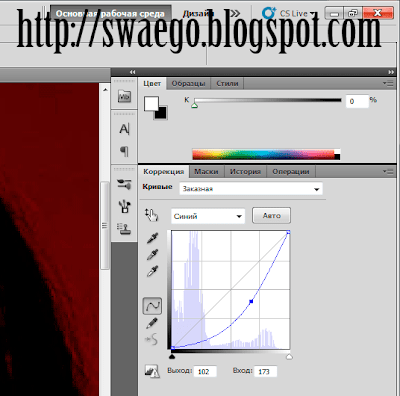Switch to the Операции tab
Image resolution: width=400 pixels, height=396 pixels.
[291, 172]
